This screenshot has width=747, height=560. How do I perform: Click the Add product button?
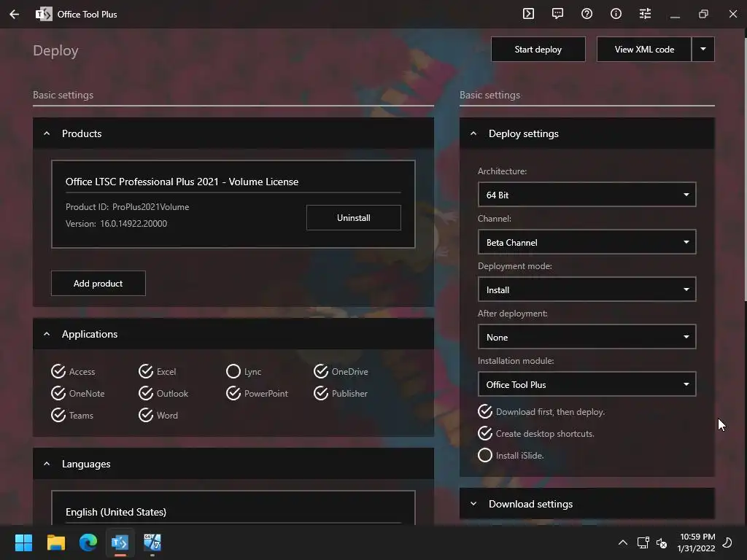(98, 284)
